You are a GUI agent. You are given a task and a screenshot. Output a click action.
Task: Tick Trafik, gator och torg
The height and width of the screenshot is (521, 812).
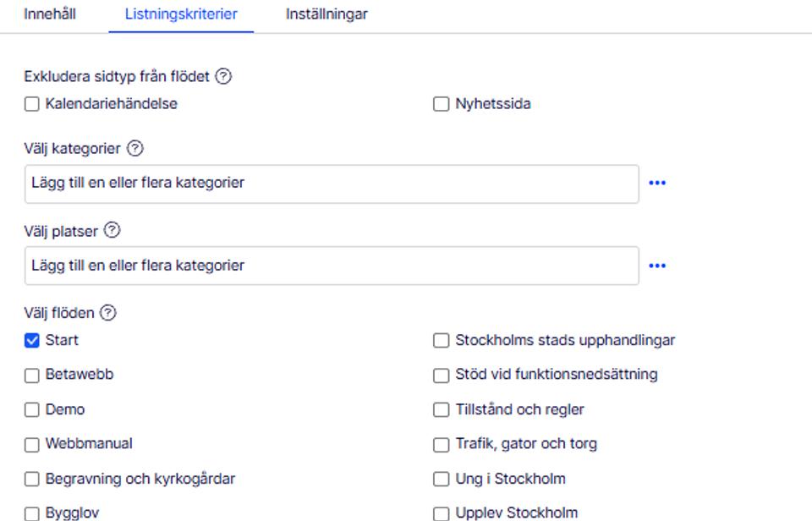[442, 445]
